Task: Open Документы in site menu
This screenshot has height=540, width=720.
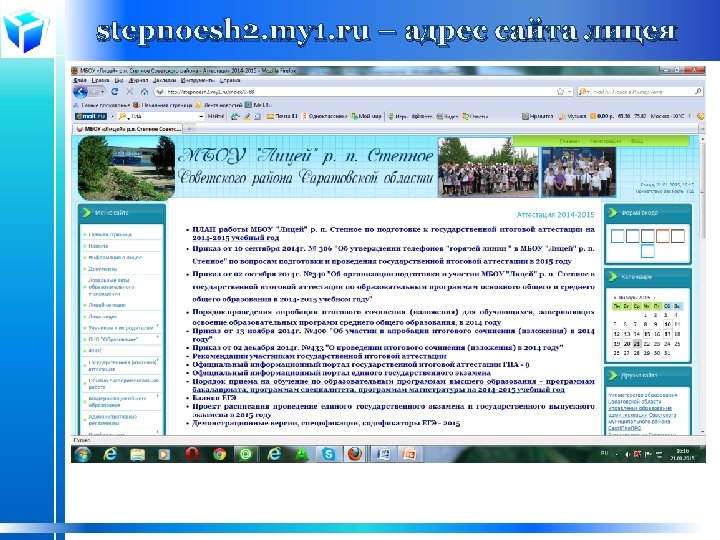Action: 103,269
